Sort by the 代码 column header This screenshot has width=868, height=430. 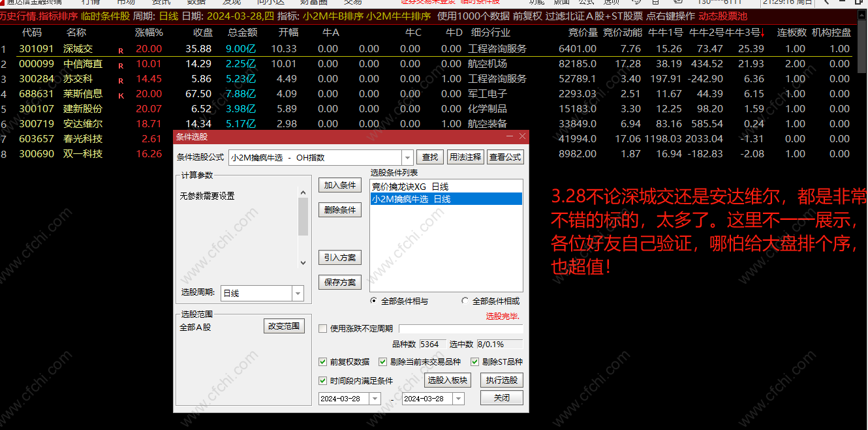pos(32,33)
